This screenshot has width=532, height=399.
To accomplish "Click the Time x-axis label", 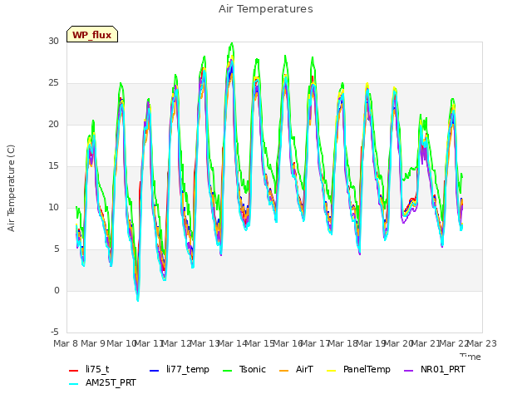I will point(470,356).
